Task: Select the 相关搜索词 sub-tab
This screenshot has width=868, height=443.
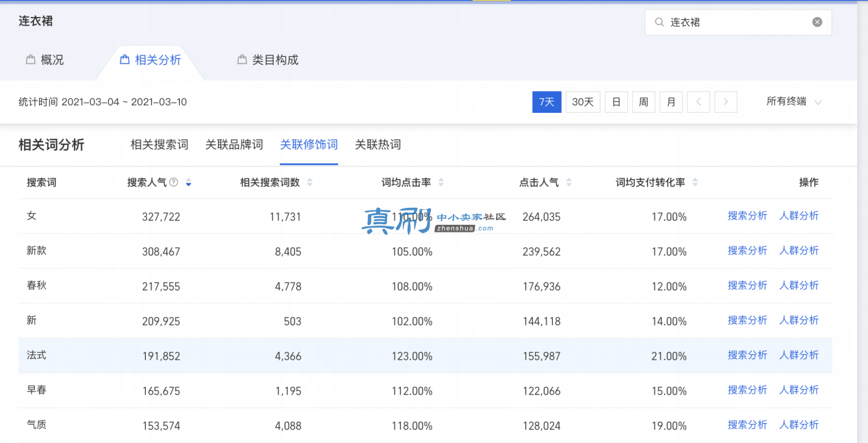Action: (x=159, y=145)
